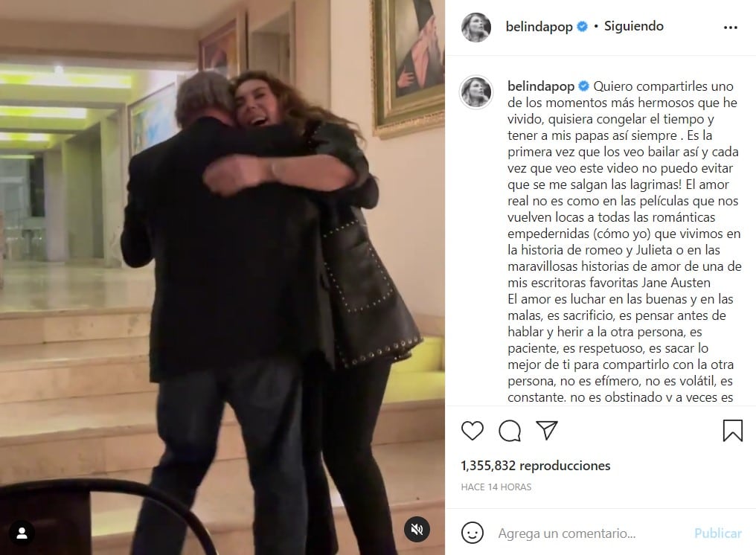
Task: Save the post with the bookmark icon
Action: pos(732,430)
